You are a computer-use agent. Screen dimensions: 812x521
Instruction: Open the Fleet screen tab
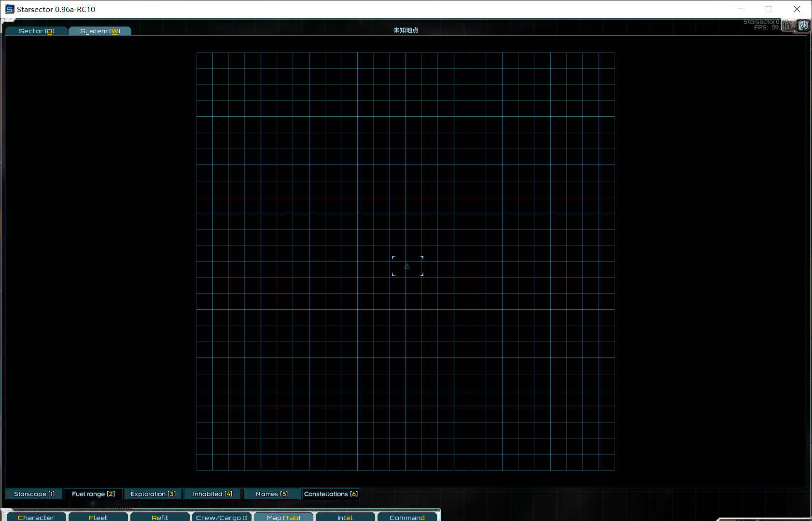click(98, 517)
